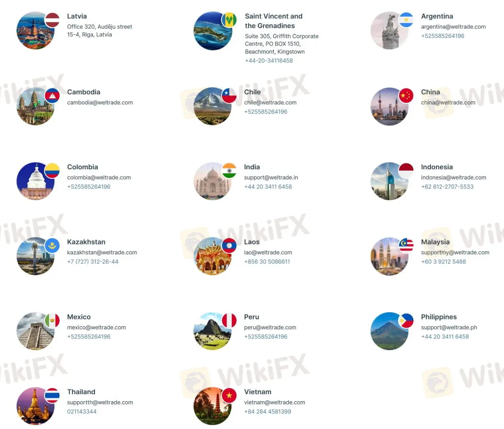
Task: Click the vietnam@weltrade.com email link
Action: pos(274,402)
